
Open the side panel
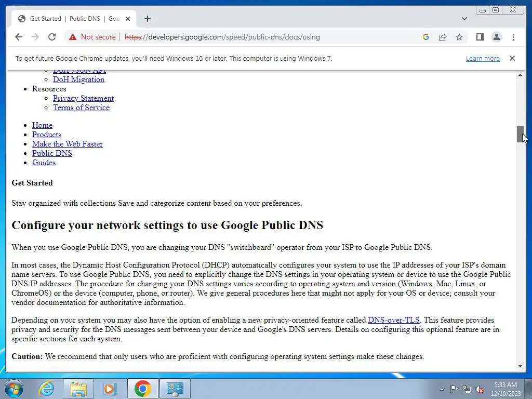coord(480,37)
